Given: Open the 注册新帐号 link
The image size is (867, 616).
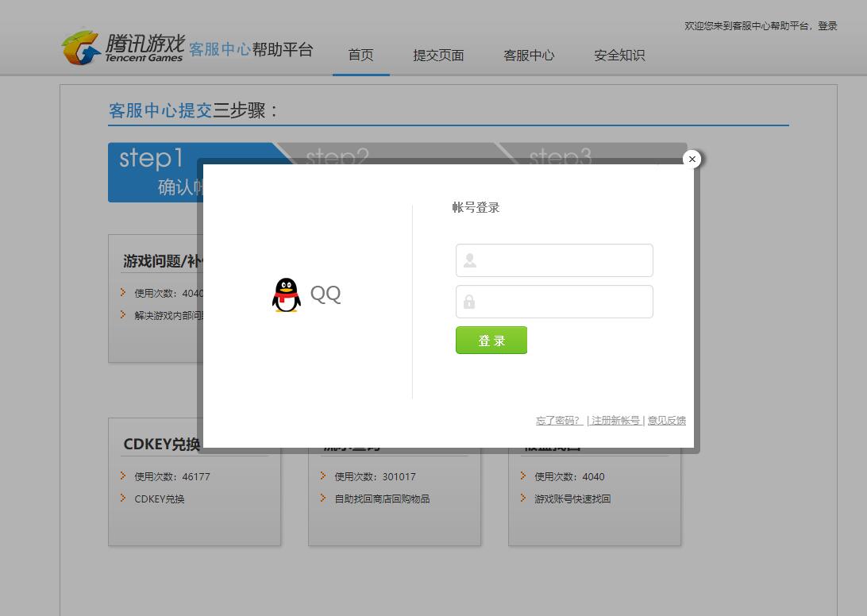Looking at the screenshot, I should pos(615,420).
